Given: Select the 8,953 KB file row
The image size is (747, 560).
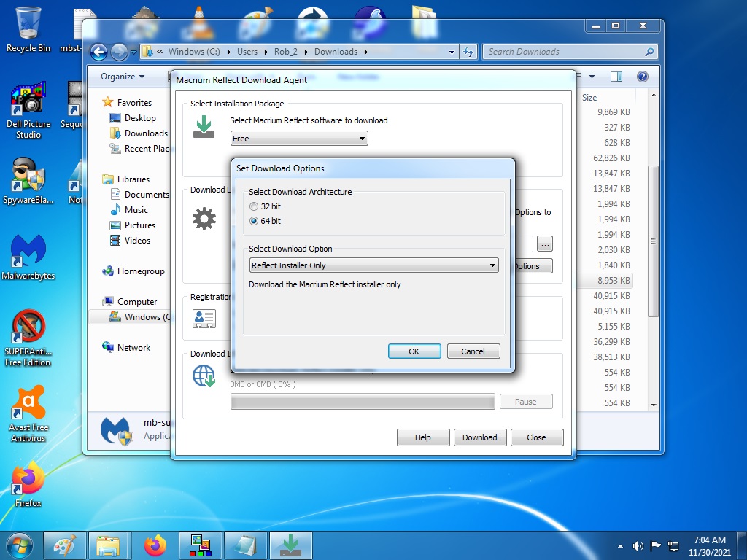Looking at the screenshot, I should [605, 281].
